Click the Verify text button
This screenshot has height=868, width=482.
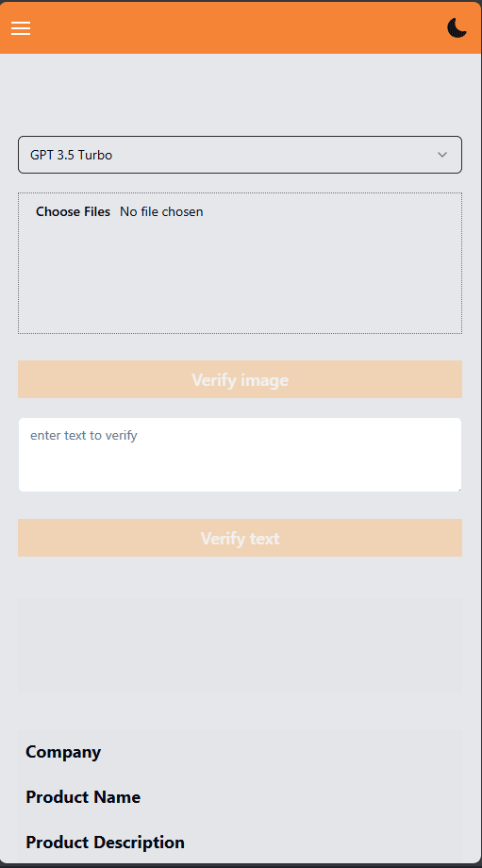click(x=240, y=538)
